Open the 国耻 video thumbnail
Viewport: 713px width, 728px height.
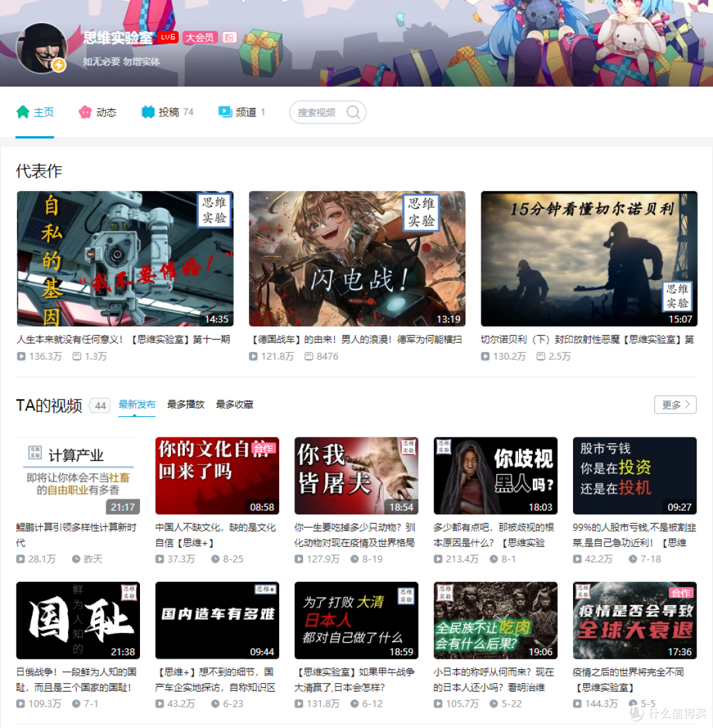tap(78, 620)
